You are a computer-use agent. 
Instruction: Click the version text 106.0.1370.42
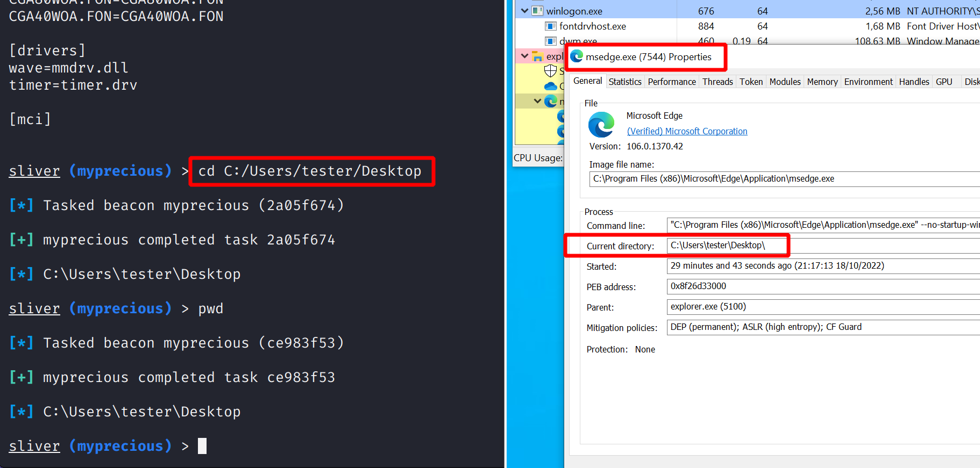(x=655, y=146)
